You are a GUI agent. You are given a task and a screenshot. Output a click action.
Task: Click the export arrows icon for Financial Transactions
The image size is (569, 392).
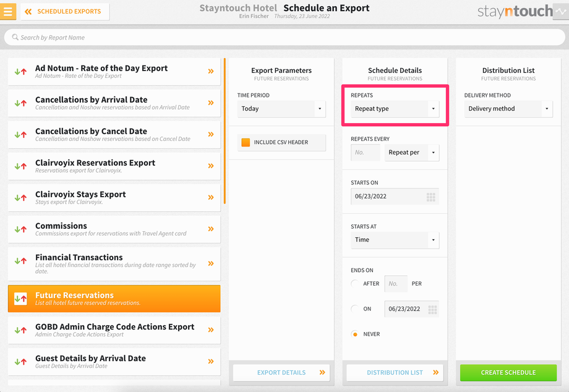20,261
